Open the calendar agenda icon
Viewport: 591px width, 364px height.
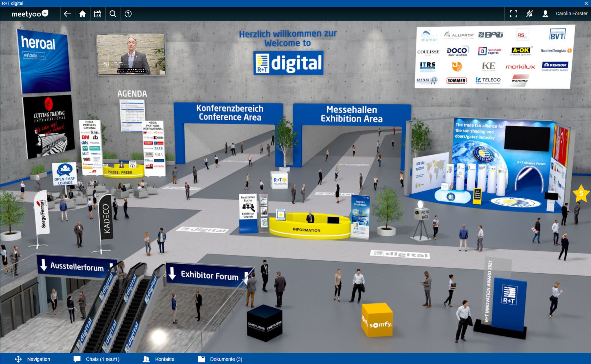[98, 14]
